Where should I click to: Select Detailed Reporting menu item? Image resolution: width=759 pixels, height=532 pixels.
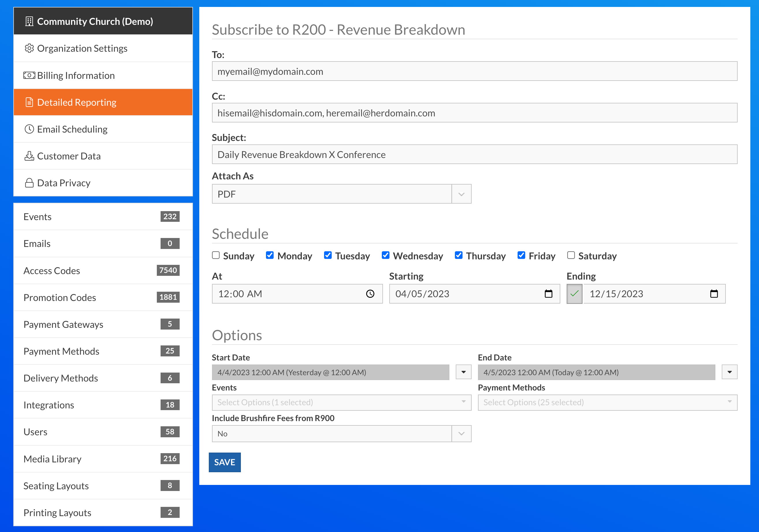coord(103,102)
